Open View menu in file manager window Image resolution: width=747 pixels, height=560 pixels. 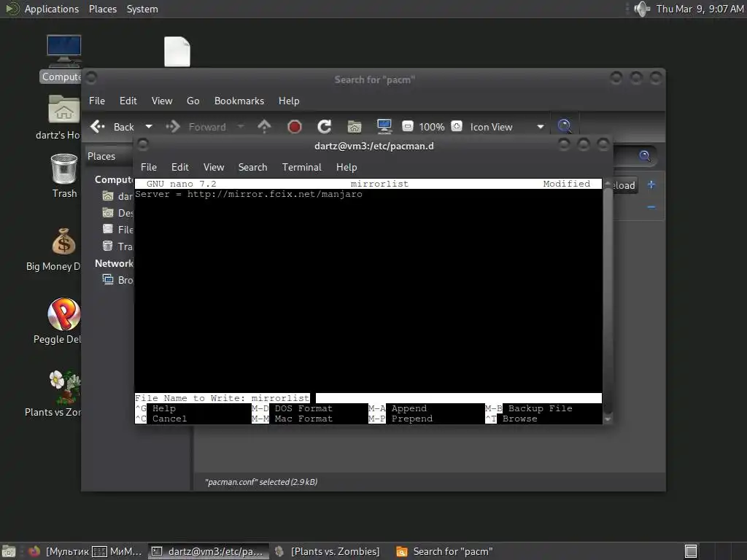162,101
